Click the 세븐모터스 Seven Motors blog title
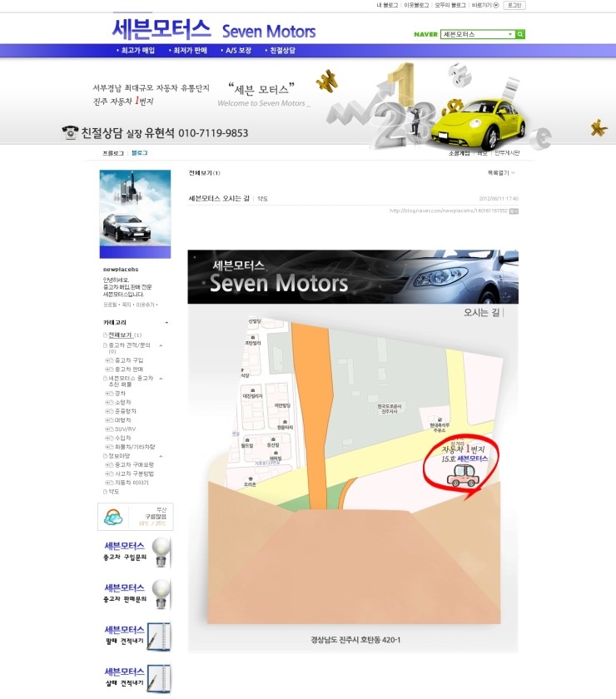616x699 pixels. click(x=214, y=29)
